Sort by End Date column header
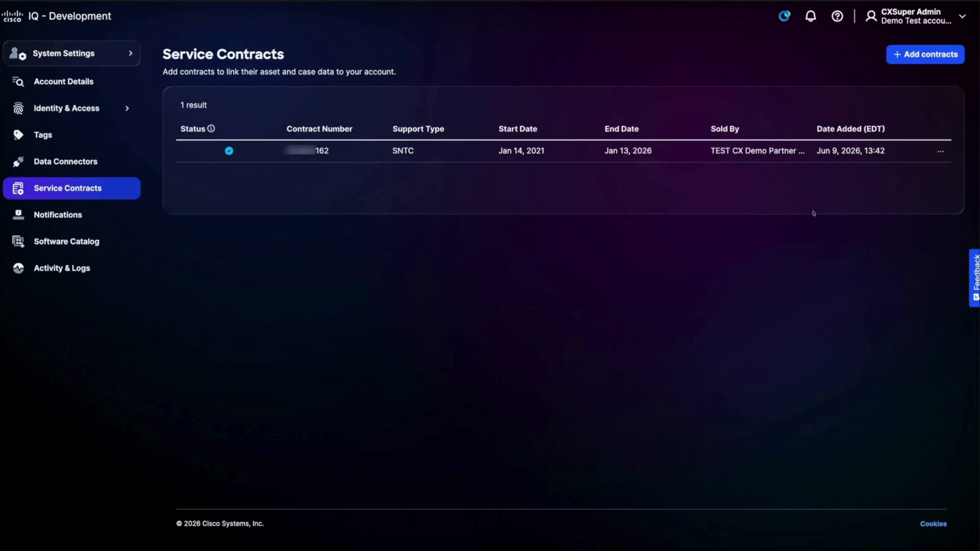The width and height of the screenshot is (980, 551). [x=621, y=129]
